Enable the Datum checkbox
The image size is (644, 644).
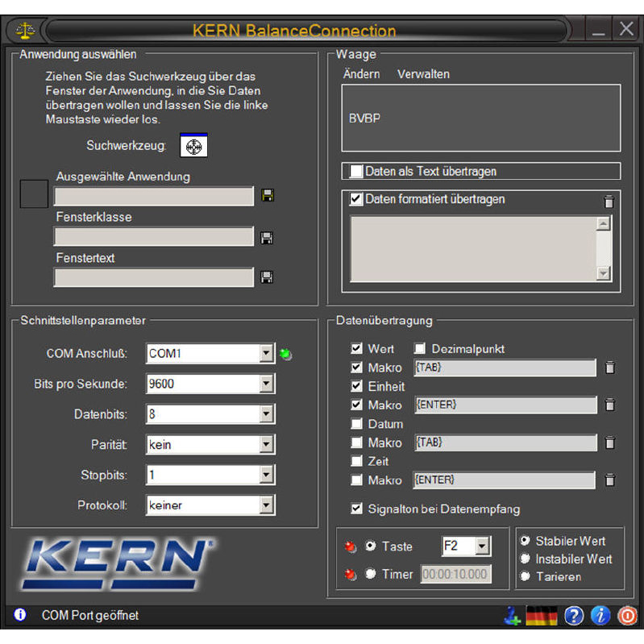(356, 423)
